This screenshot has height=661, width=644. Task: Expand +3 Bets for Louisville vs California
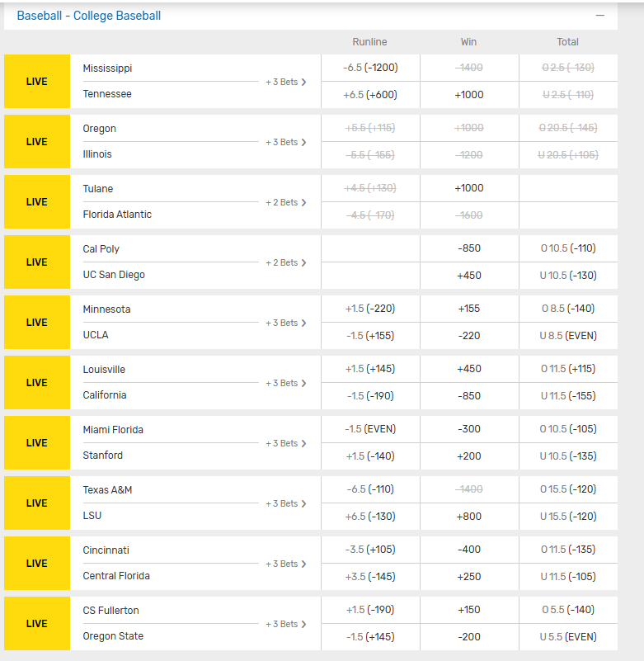coord(285,383)
